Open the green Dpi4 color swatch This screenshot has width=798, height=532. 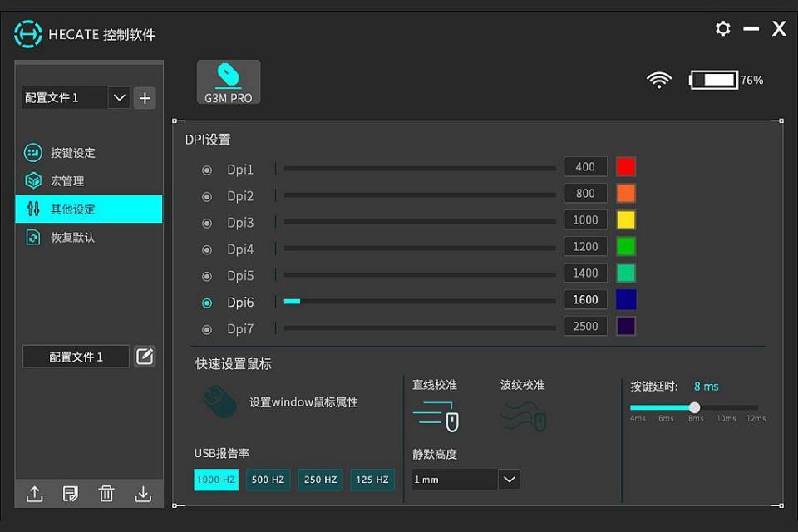click(626, 246)
